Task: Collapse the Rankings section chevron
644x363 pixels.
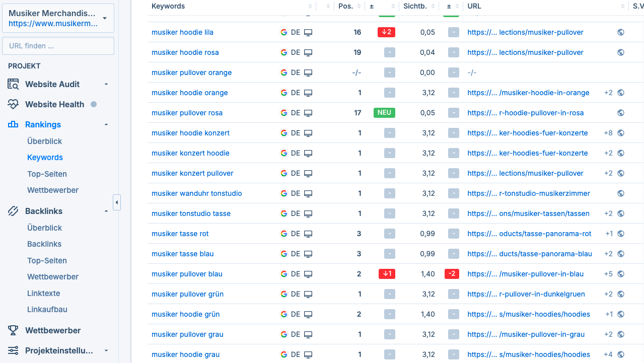Action: tap(106, 123)
